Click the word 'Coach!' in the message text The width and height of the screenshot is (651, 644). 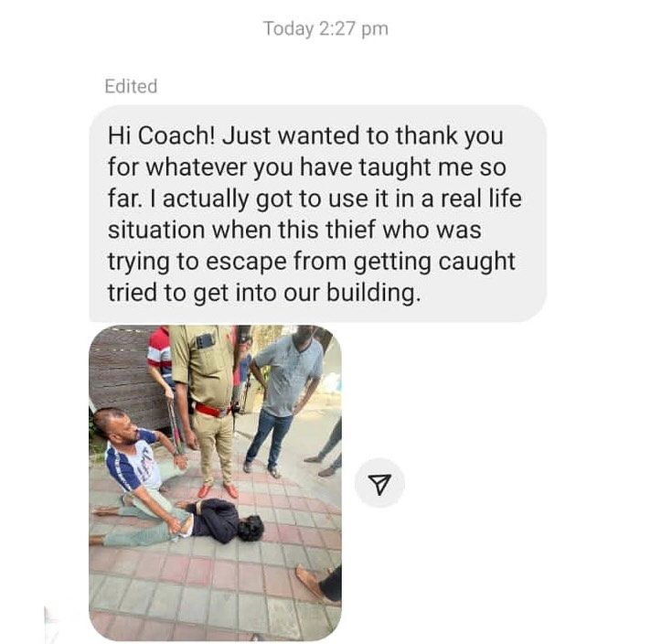point(176,135)
